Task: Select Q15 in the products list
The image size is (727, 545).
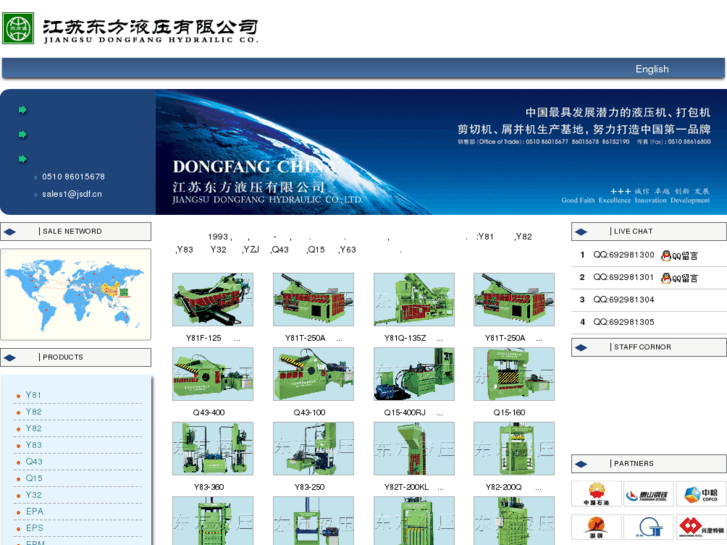Action: click(34, 478)
